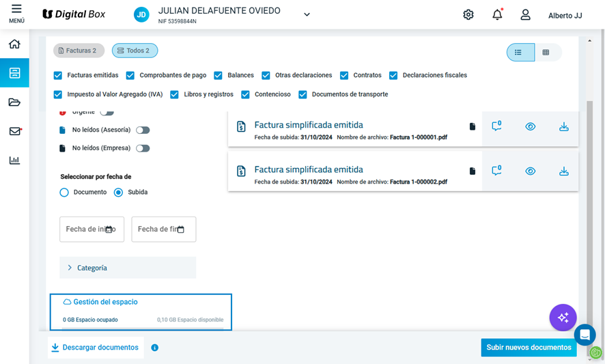Go to home icon in sidebar
The height and width of the screenshot is (364, 605).
point(14,44)
